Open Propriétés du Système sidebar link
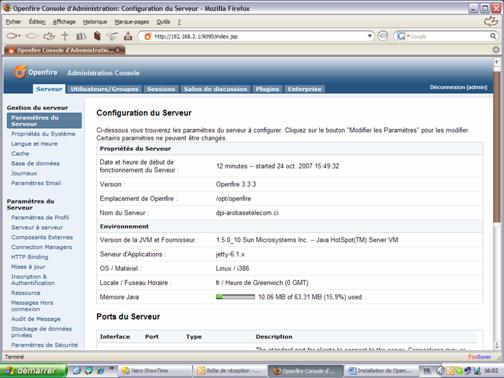This screenshot has height=378, width=504. coord(43,134)
